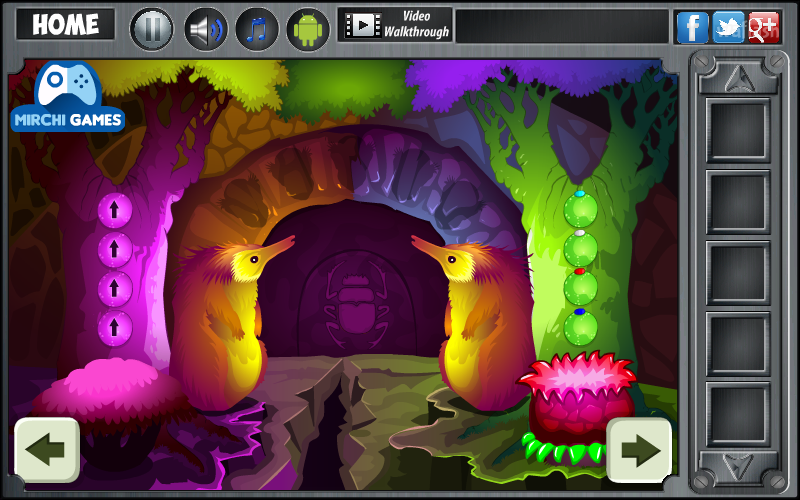Click the empty message bar at top
The height and width of the screenshot is (500, 800).
point(562,26)
